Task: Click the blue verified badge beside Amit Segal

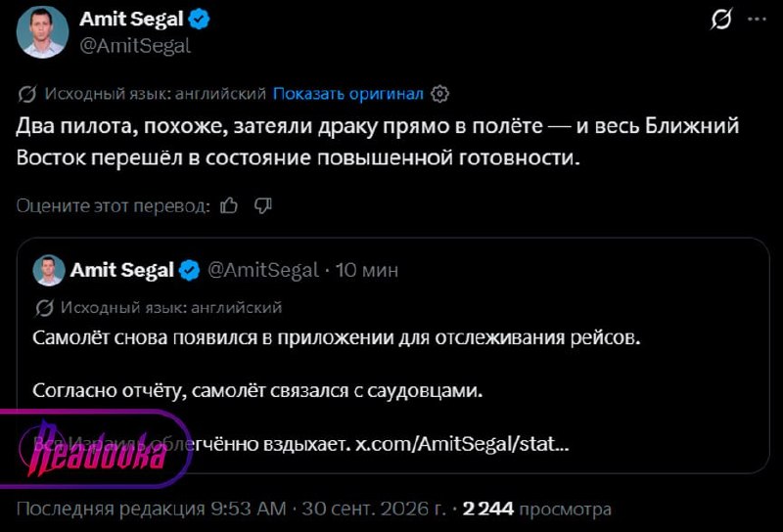Action: click(x=199, y=20)
